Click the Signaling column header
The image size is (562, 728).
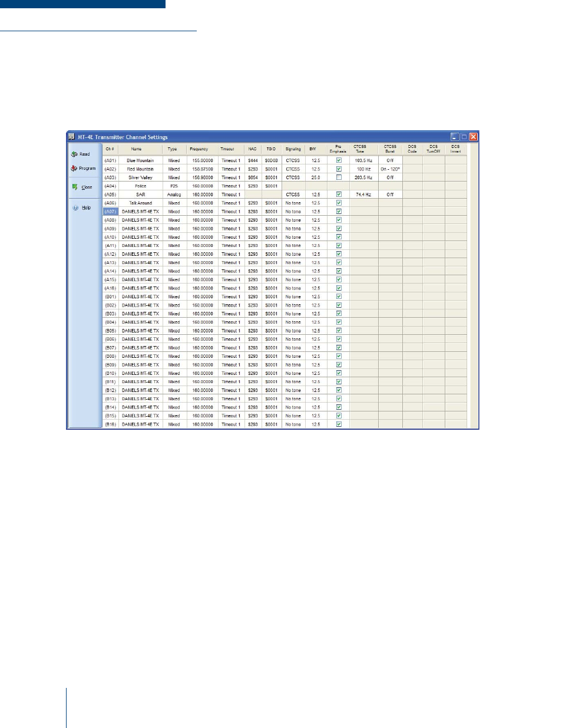293,149
